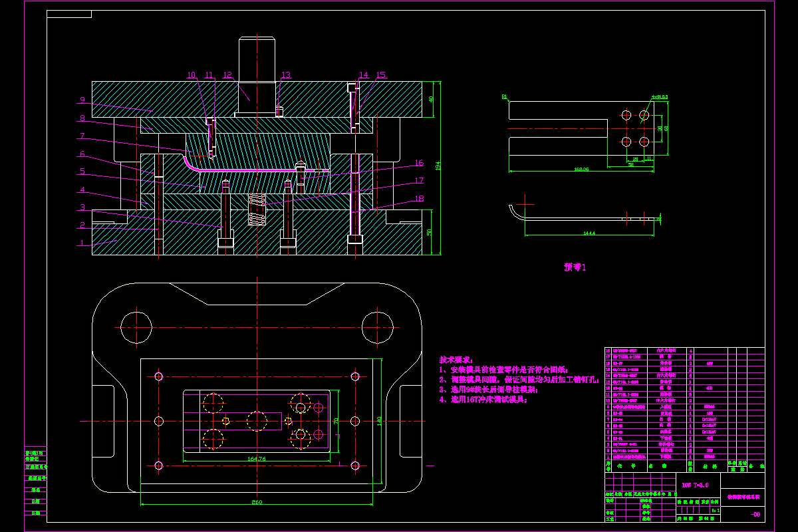Click the die shank atop the assembly
Viewport: 798px width, 532px height.
257,76
